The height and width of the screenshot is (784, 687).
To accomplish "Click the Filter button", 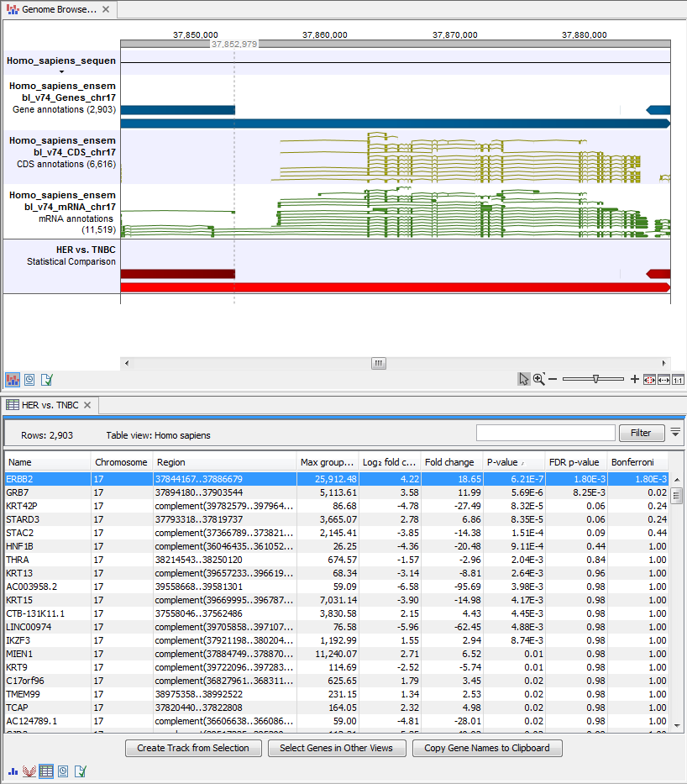I will [641, 433].
